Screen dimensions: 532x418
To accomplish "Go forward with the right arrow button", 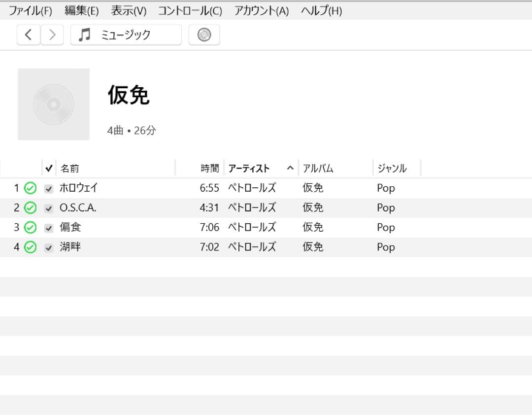I will (x=52, y=35).
